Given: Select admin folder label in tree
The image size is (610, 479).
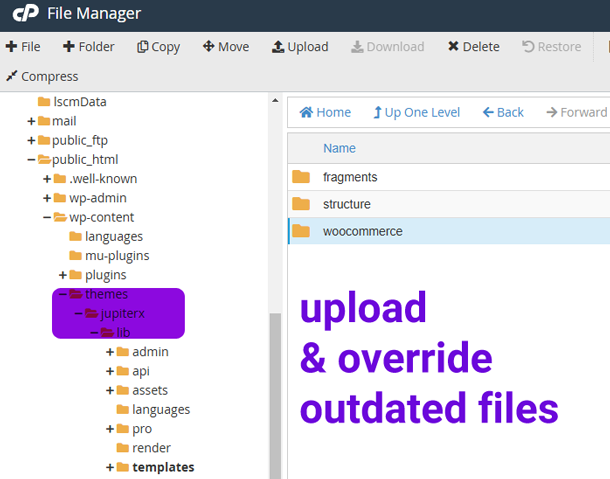Looking at the screenshot, I should 150,352.
